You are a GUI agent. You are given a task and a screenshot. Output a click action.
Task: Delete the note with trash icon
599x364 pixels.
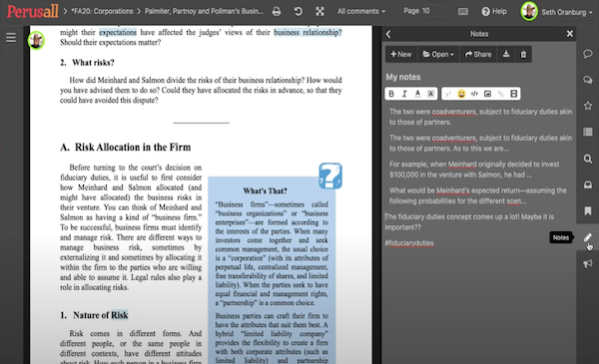(x=523, y=54)
